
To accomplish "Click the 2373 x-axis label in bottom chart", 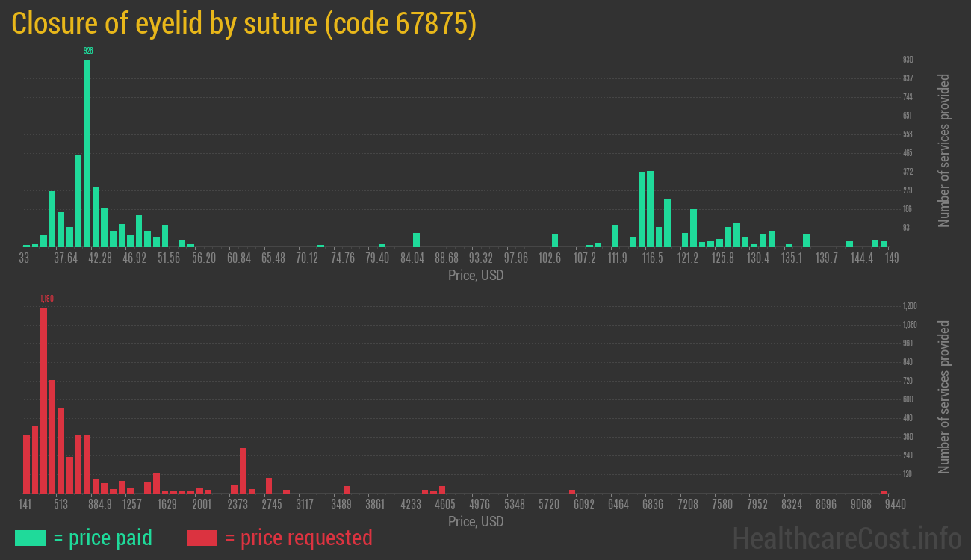I will (238, 505).
